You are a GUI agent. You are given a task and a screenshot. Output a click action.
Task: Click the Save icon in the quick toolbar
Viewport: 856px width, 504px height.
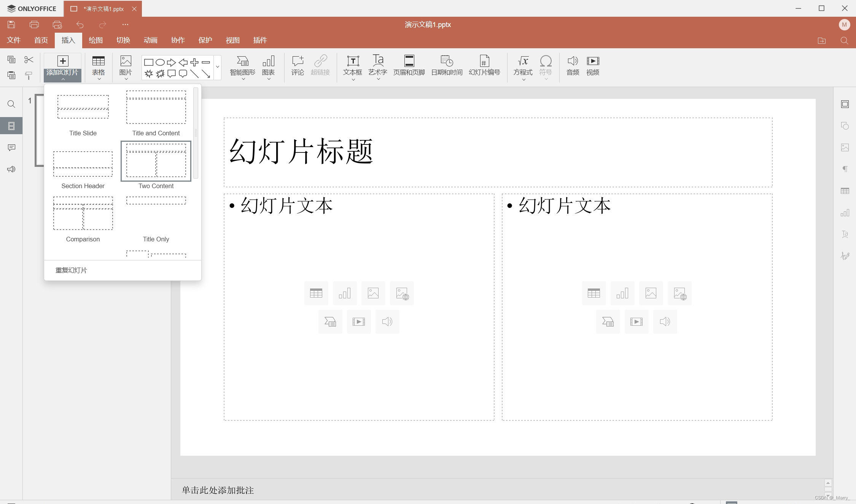tap(11, 25)
